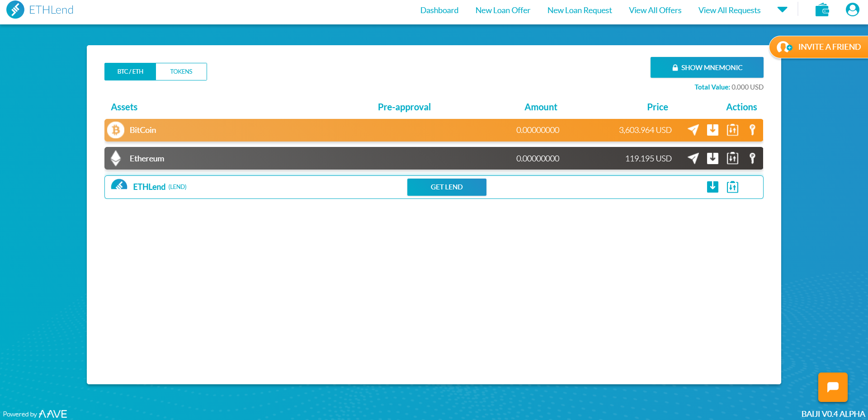
Task: Click transactions clipboard icon for ETHLend
Action: 733,187
